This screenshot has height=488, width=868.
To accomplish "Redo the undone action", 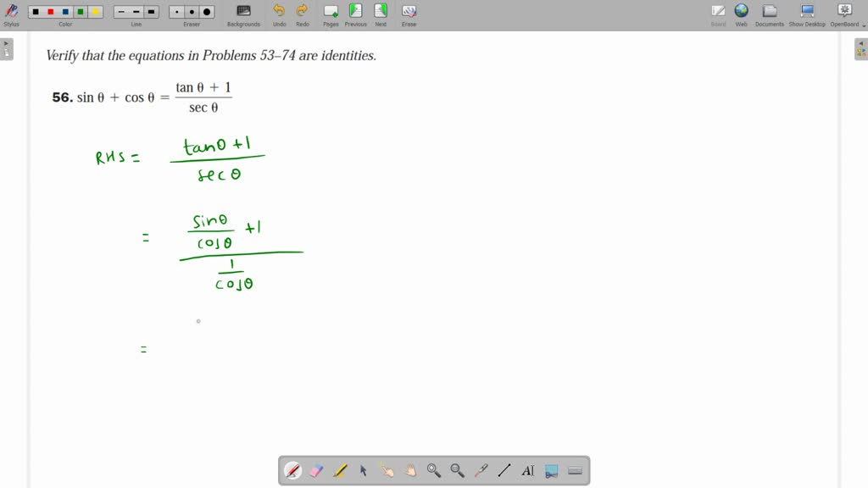I will pos(303,12).
